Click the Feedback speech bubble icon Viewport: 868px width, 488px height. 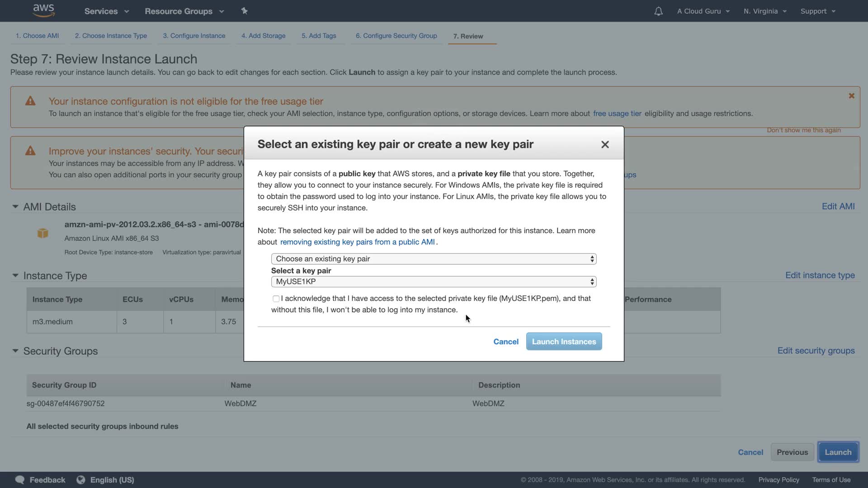click(x=19, y=480)
